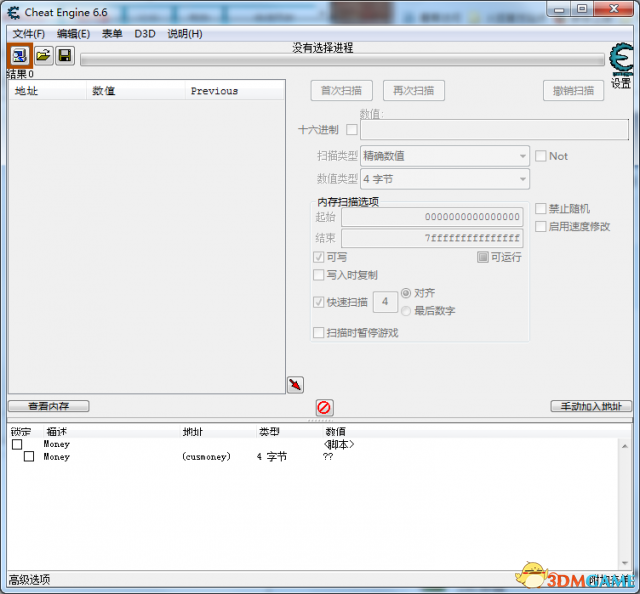Image resolution: width=640 pixels, height=594 pixels.
Task: Click the 地址 column header in results
Action: [x=48, y=91]
